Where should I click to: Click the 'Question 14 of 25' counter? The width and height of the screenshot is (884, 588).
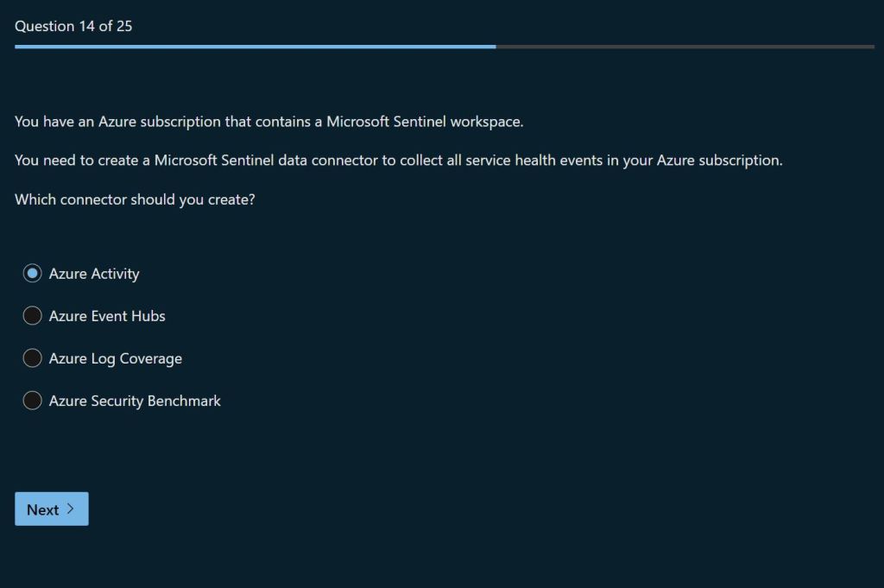click(x=73, y=26)
